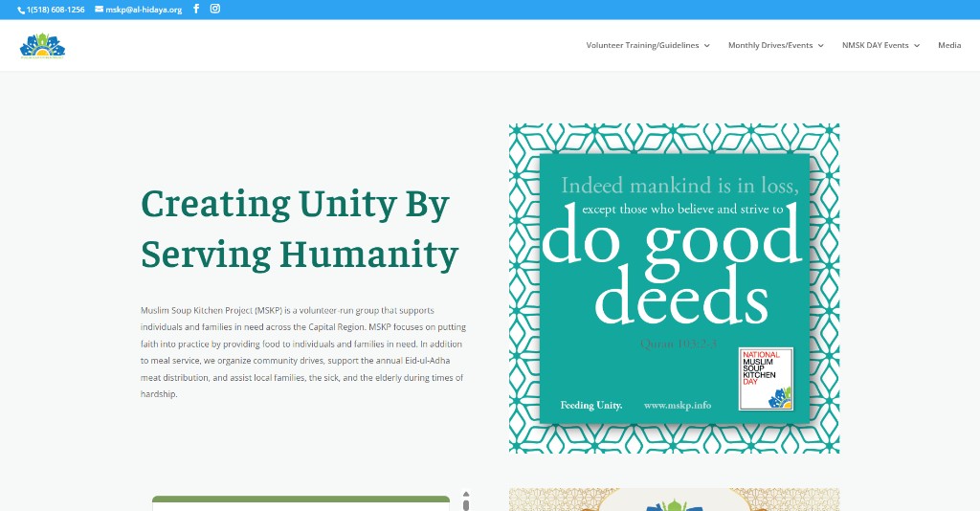
Task: Select Monthly Drives/Events menu label
Action: [769, 45]
